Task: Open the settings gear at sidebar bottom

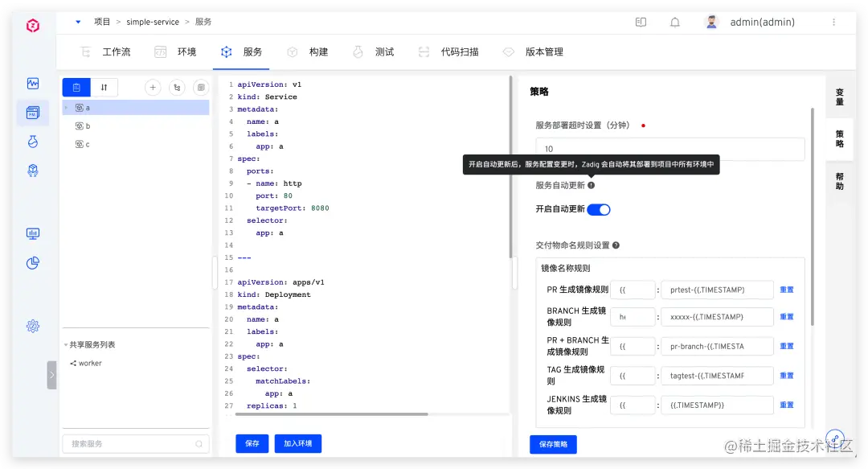Action: (33, 326)
